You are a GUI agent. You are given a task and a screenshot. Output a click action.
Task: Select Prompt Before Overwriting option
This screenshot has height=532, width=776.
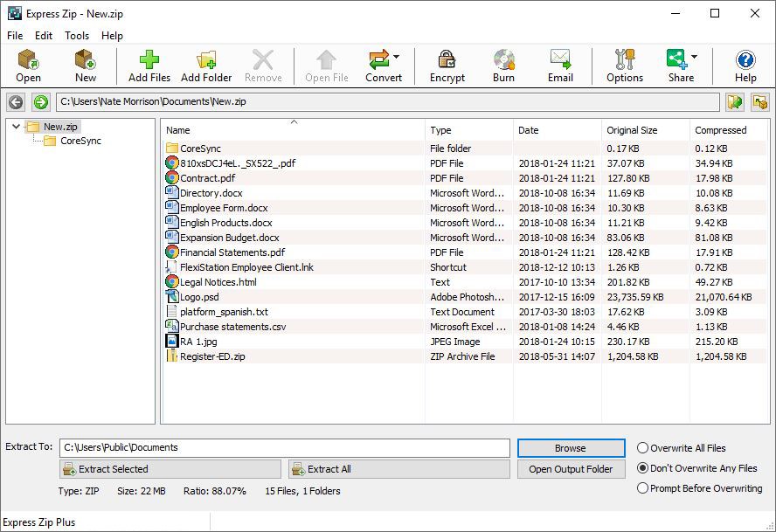point(642,488)
